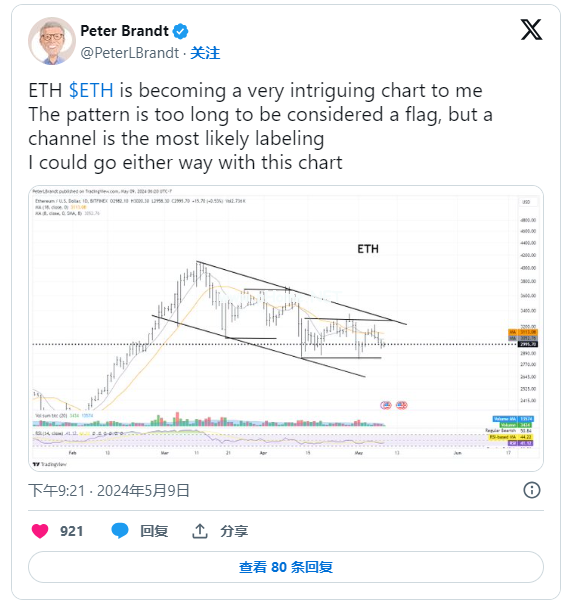Click the 921 likes count

click(71, 531)
